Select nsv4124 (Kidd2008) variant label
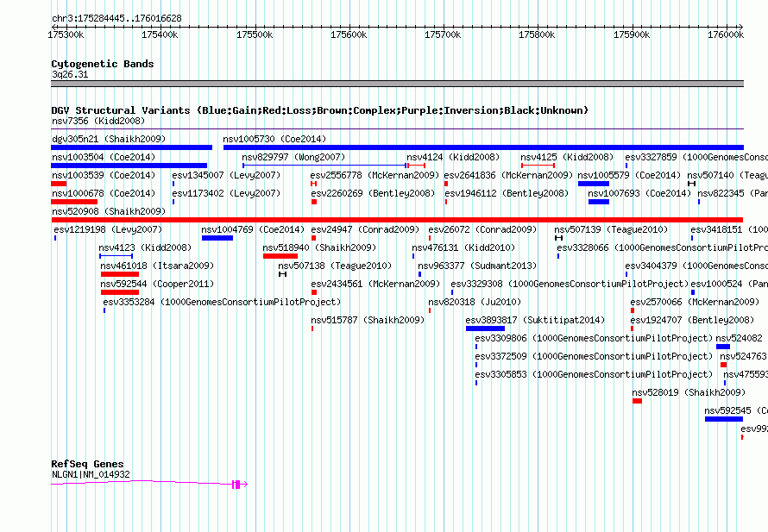The height and width of the screenshot is (532, 768). [x=453, y=157]
